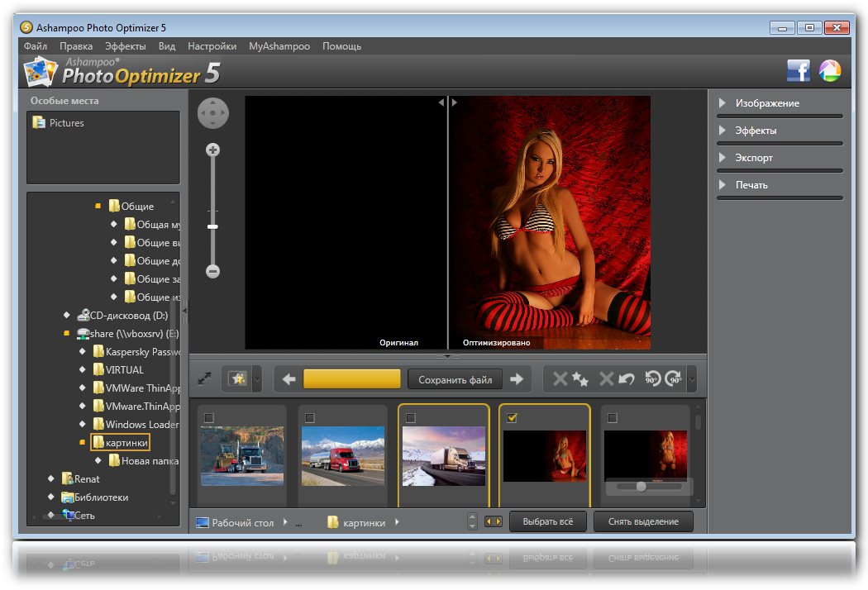Expand the Изображение panel

767,103
